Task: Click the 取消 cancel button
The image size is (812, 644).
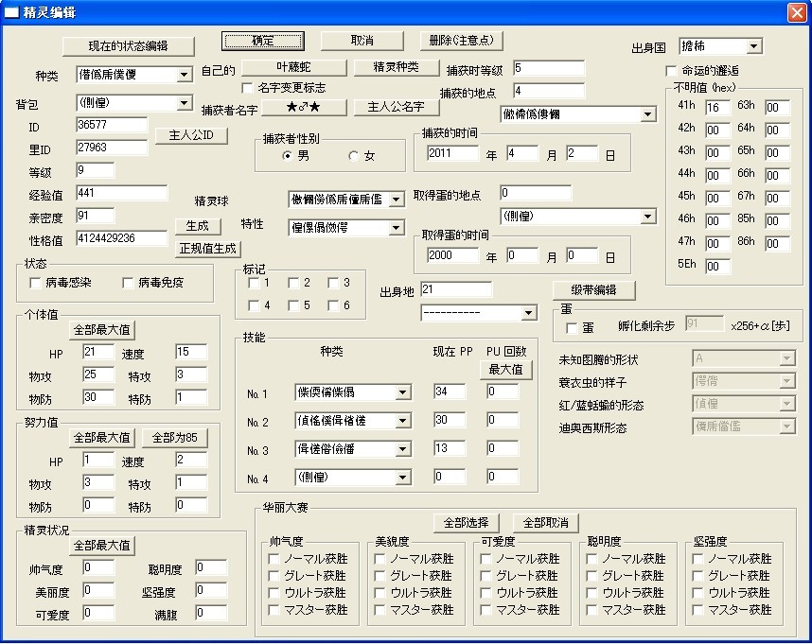Action: pos(362,41)
